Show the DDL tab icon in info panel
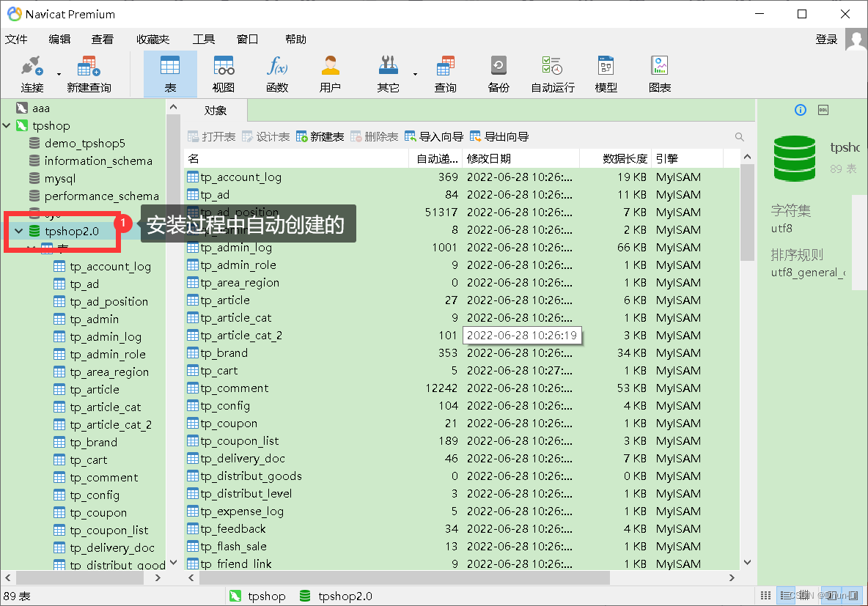This screenshot has width=868, height=606. (x=823, y=110)
